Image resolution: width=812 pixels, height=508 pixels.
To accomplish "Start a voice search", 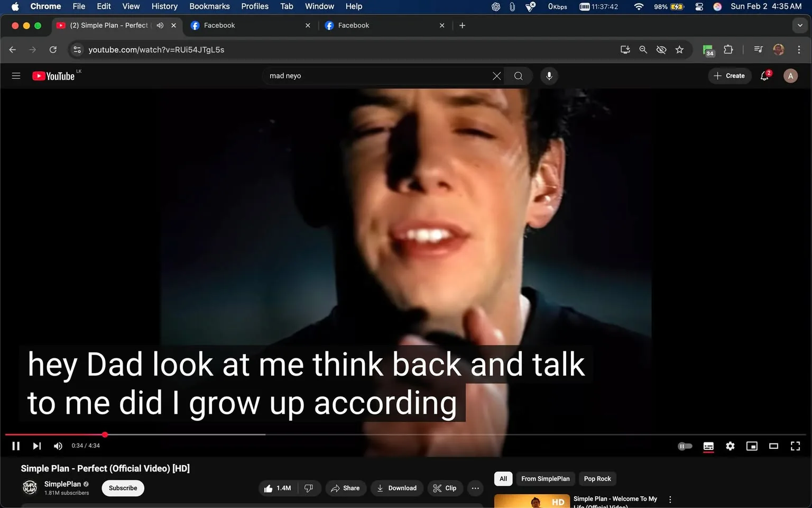I will tap(549, 76).
